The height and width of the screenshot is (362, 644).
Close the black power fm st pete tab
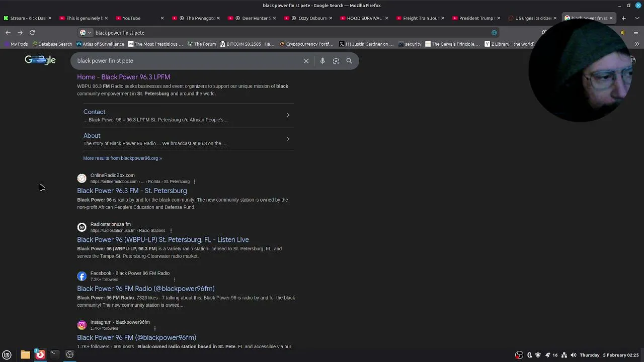tap(611, 18)
